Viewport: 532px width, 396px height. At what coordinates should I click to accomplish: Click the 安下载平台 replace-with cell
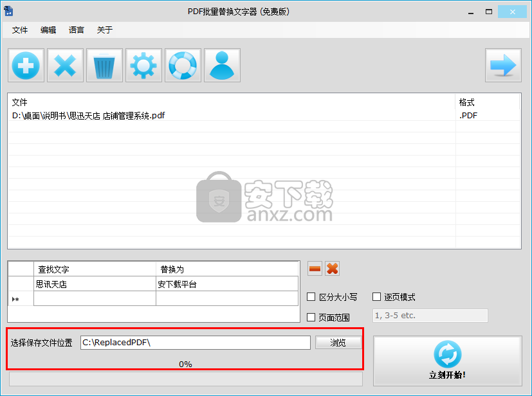(x=227, y=283)
